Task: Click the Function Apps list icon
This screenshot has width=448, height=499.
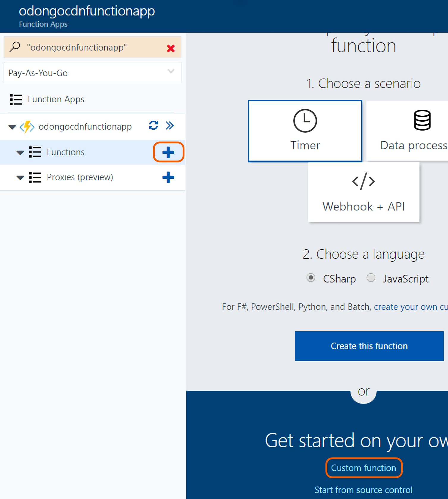Action: pyautogui.click(x=16, y=99)
